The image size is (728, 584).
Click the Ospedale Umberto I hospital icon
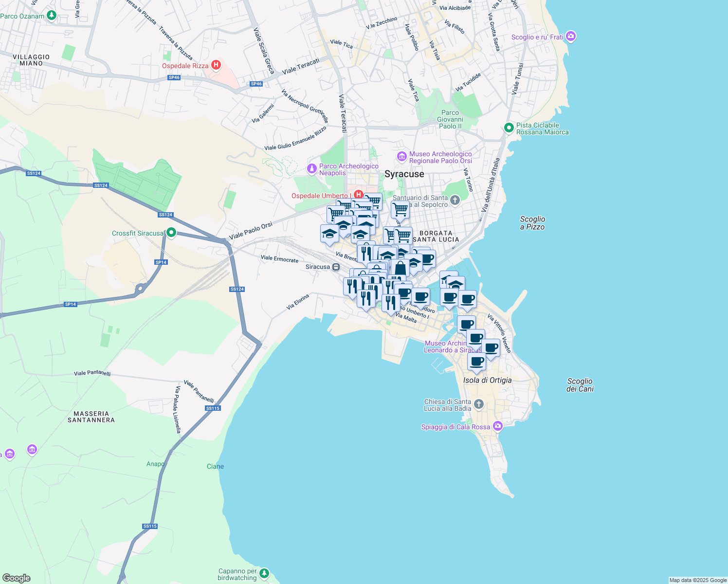point(359,195)
